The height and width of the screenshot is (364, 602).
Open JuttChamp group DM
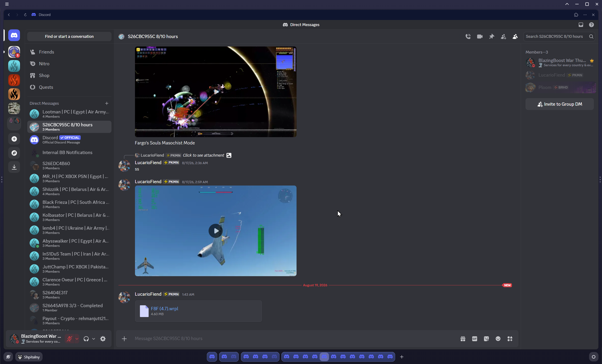69,269
